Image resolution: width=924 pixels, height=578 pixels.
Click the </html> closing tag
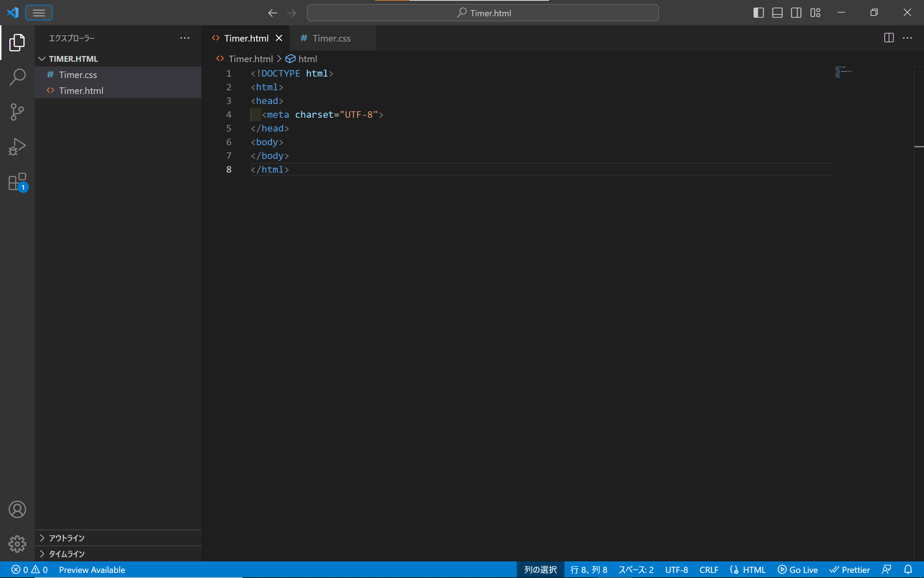270,169
